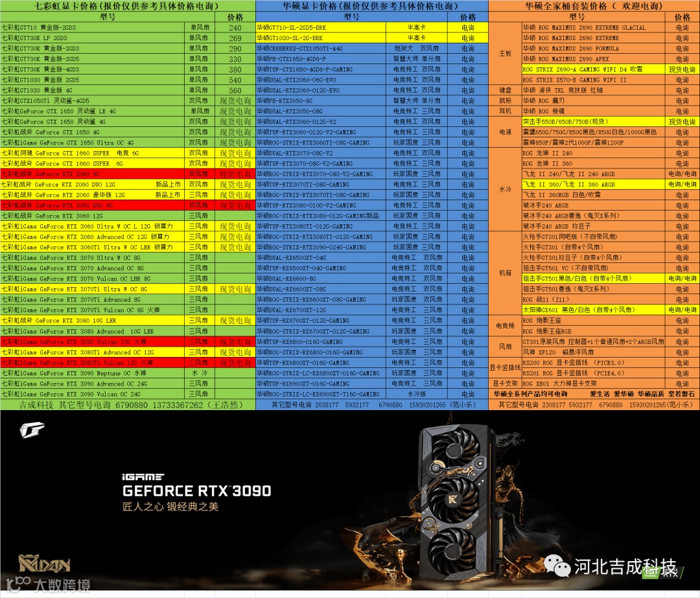Select the price cell 380

(x=235, y=69)
